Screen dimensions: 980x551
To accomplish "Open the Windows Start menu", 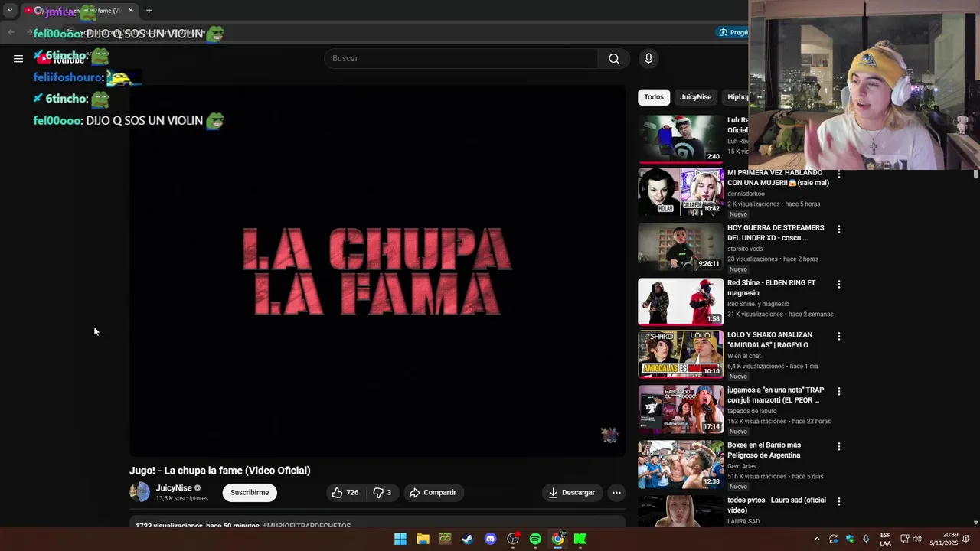I will (x=400, y=539).
